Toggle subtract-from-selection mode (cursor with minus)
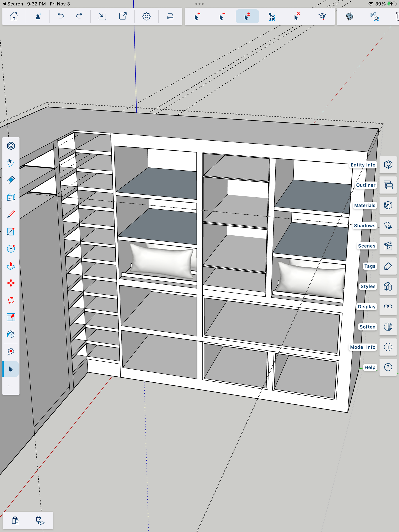 222,16
